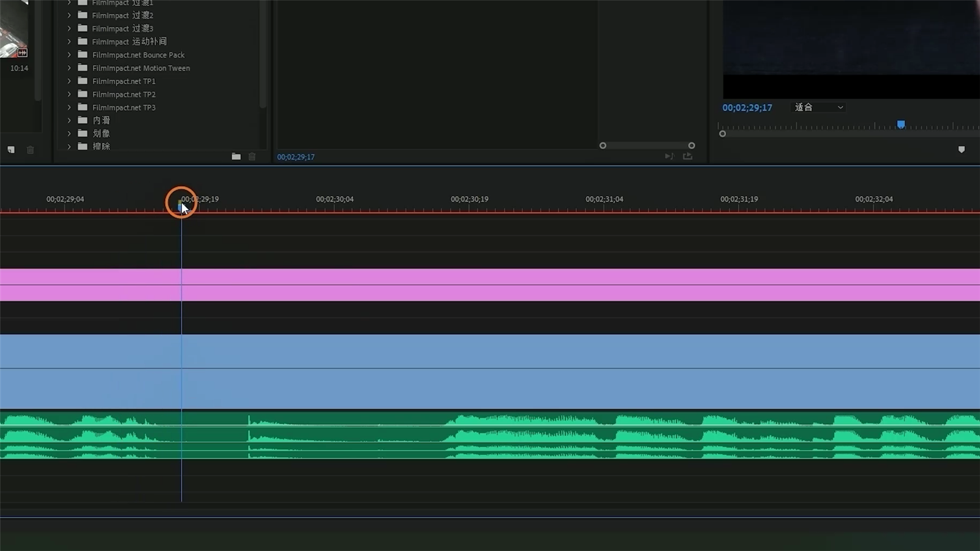Expand the FilmImpact 过渡3 folder chevron

69,28
